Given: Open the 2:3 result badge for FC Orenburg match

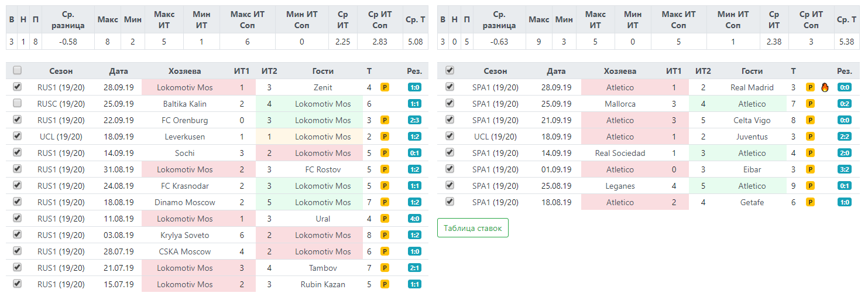Looking at the screenshot, I should pos(414,120).
